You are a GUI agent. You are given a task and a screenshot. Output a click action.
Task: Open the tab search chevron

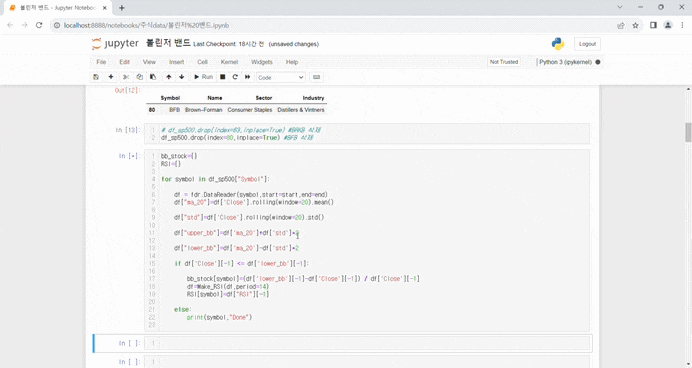[x=620, y=7]
